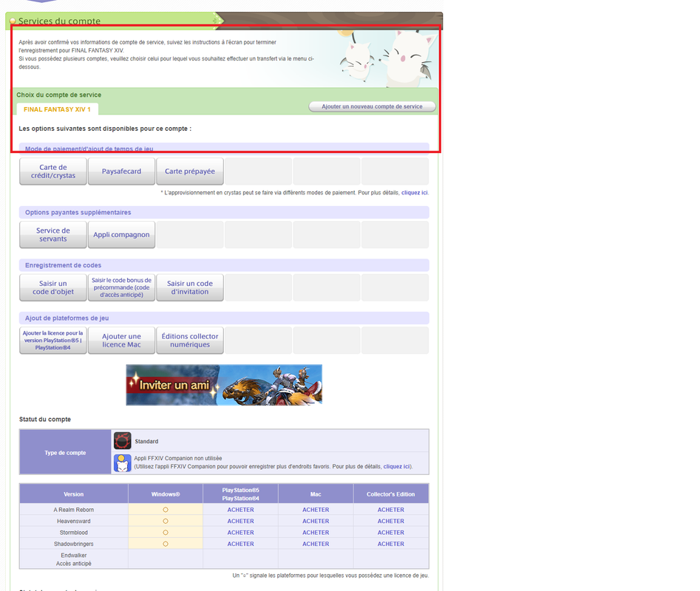700x591 pixels.
Task: Click the Inviter un ami banner
Action: click(224, 385)
